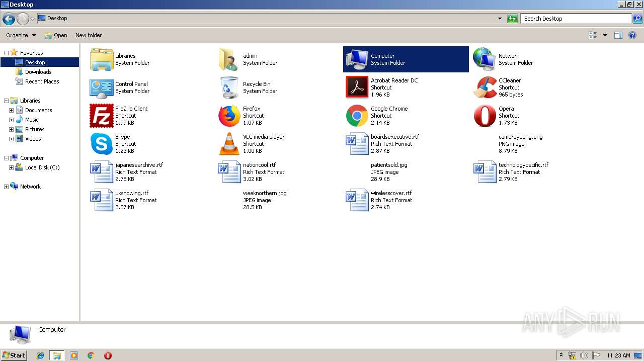Open the views options dropdown arrow

pos(605,35)
